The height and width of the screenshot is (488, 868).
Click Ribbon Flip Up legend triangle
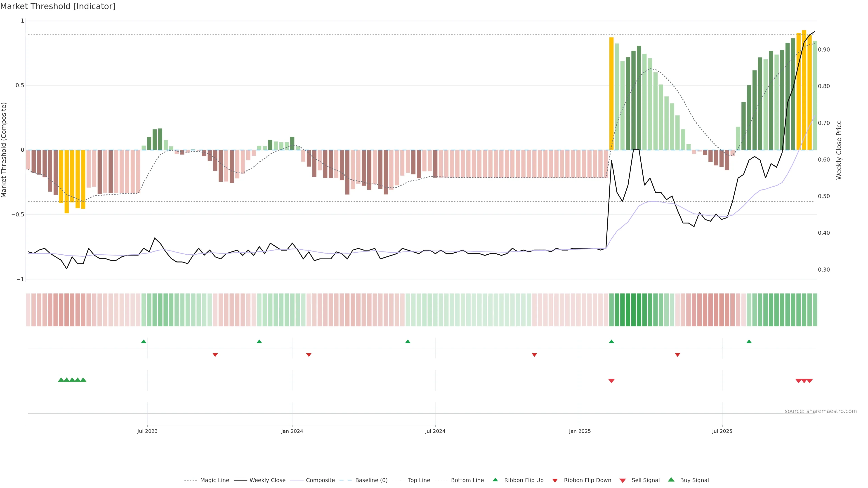point(495,480)
